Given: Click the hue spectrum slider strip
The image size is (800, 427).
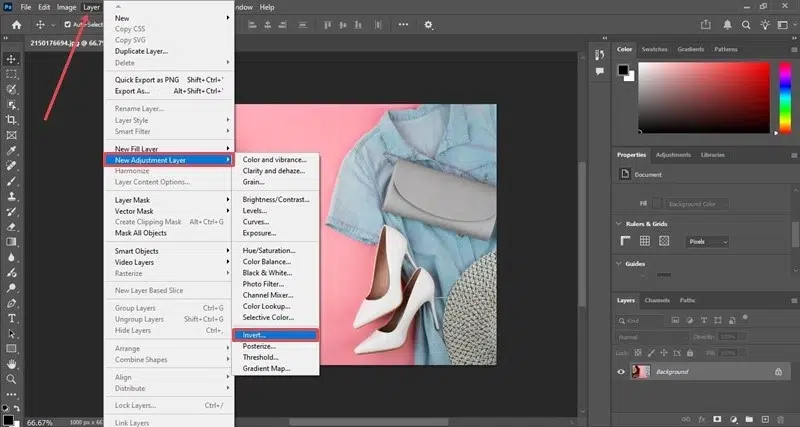Looking at the screenshot, I should point(785,98).
